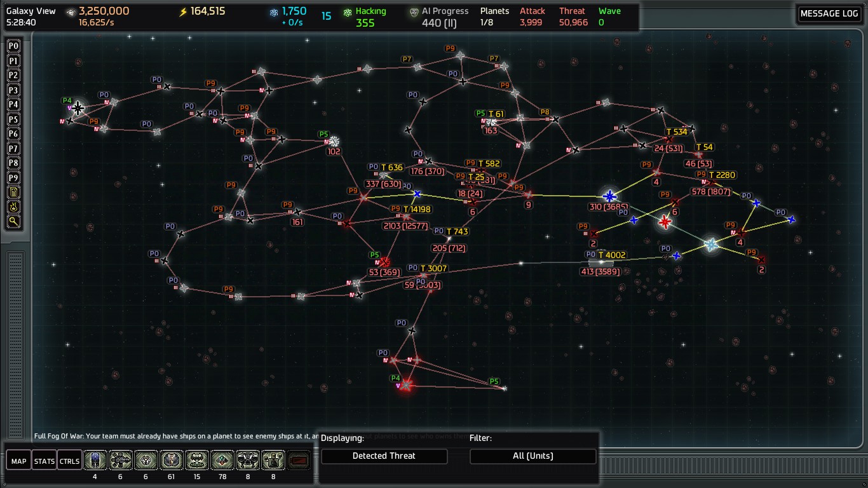The image size is (868, 488).
Task: Toggle the P9 priority filter button
Action: [13, 178]
